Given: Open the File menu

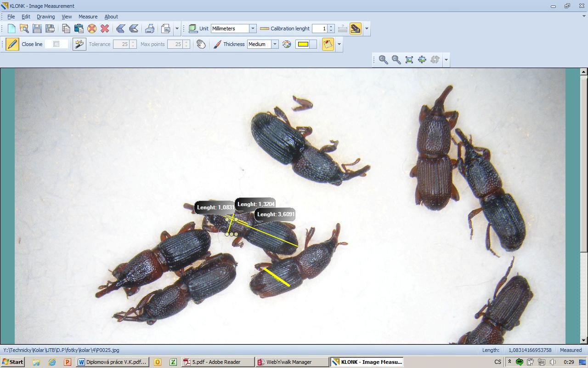Looking at the screenshot, I should tap(11, 17).
